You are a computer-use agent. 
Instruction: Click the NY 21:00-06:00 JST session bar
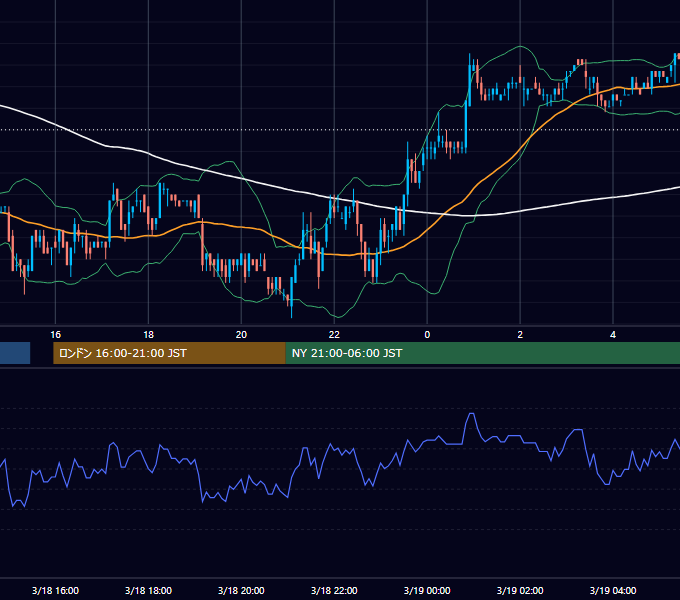click(x=483, y=353)
